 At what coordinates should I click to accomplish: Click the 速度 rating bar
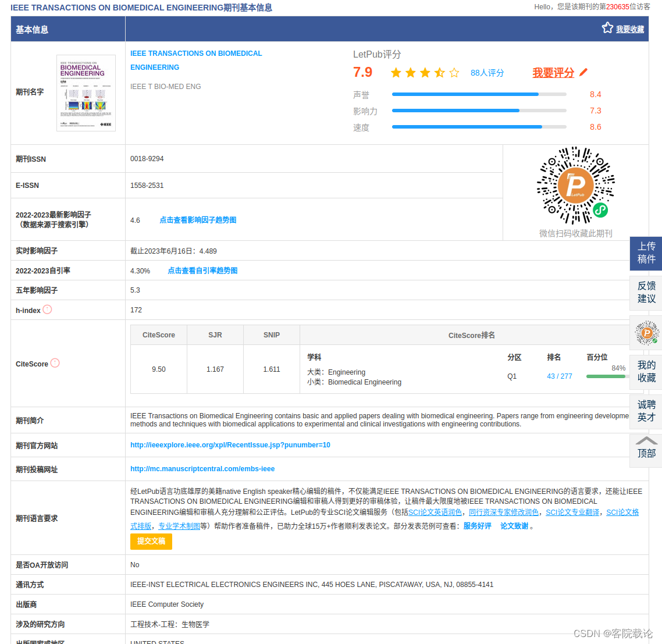[x=479, y=127]
